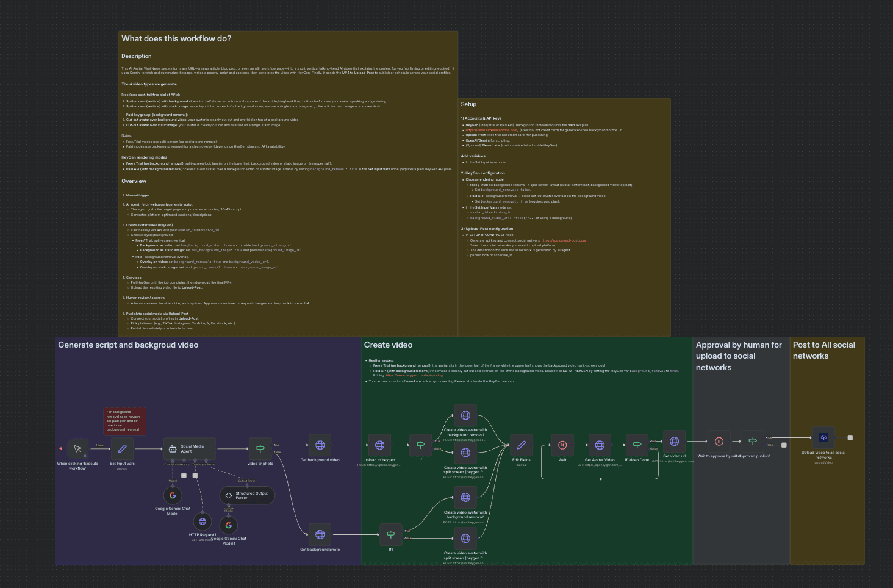Click plus button on Agent Memory connector
This screenshot has height=588, width=893.
184,475
